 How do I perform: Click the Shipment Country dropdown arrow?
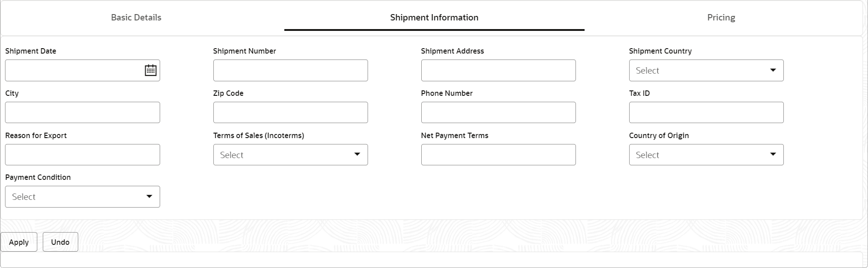[x=772, y=70]
